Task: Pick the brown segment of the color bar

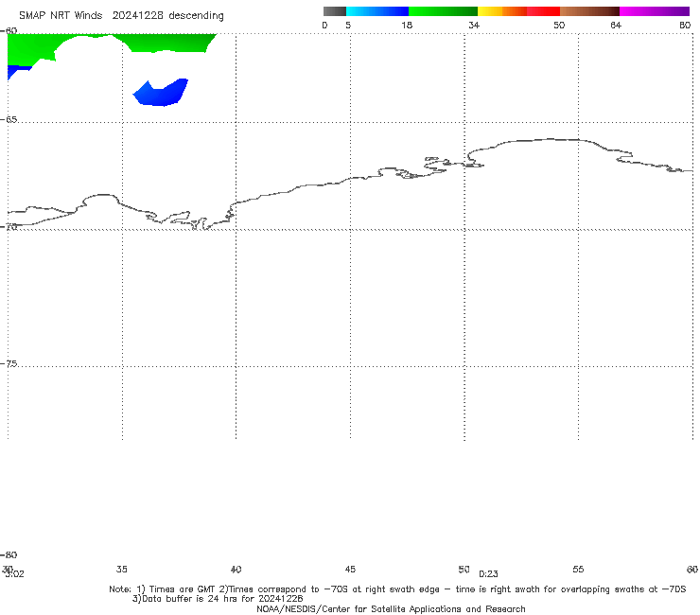Action: 589,11
